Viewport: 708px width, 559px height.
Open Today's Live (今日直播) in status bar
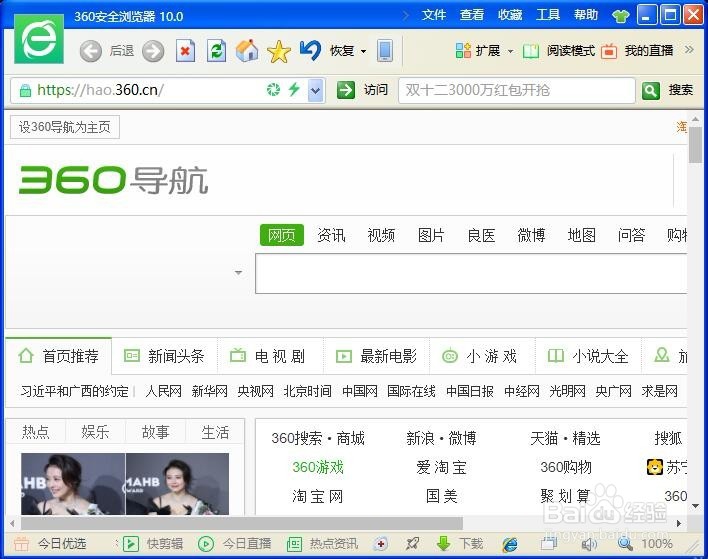click(235, 544)
